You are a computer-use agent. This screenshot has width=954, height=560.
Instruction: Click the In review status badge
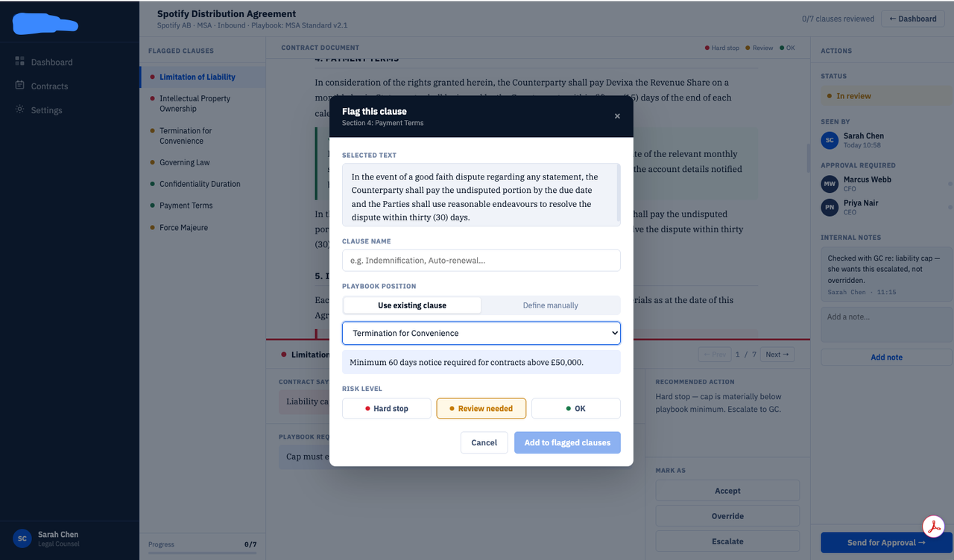(x=886, y=96)
